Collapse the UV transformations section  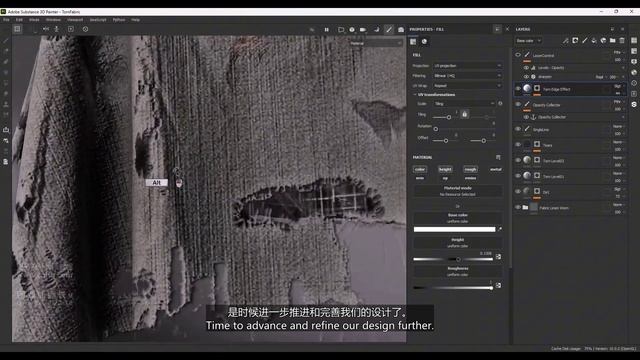tap(434, 95)
